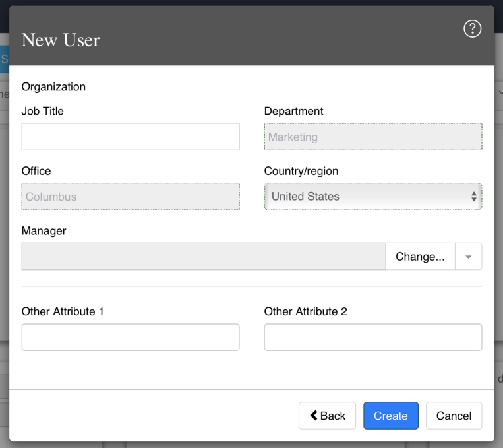The width and height of the screenshot is (503, 448).
Task: Click the New User dialog title
Action: pos(61,40)
